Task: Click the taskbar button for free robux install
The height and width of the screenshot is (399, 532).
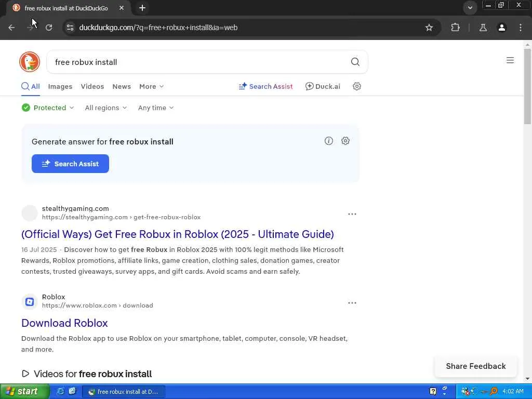Action: (124, 392)
